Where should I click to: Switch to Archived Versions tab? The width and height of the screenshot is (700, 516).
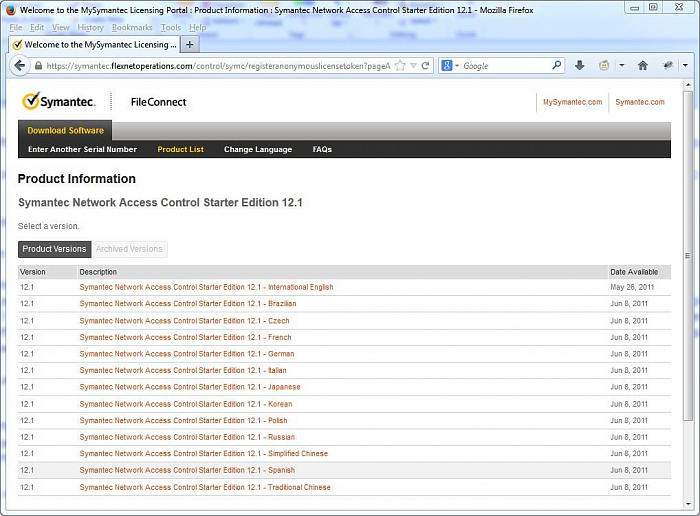click(x=129, y=249)
